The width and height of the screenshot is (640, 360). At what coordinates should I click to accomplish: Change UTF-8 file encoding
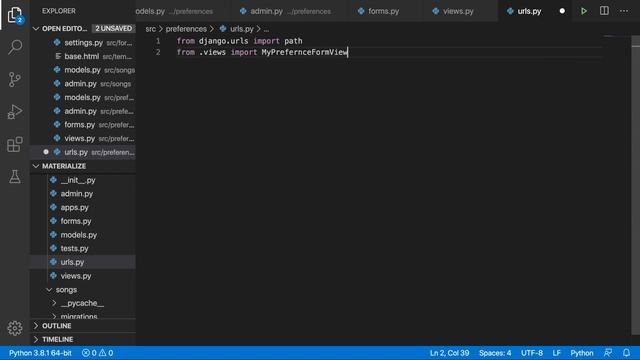pyautogui.click(x=532, y=353)
